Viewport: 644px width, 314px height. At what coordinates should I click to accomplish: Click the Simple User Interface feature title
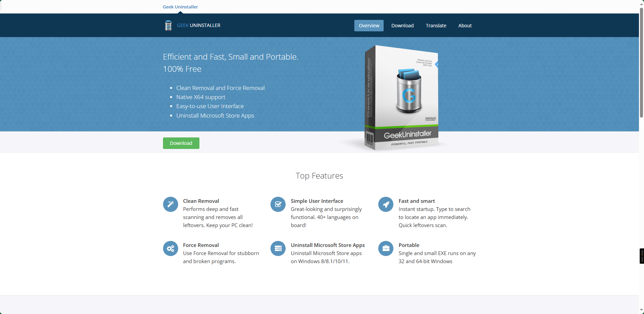coord(317,201)
